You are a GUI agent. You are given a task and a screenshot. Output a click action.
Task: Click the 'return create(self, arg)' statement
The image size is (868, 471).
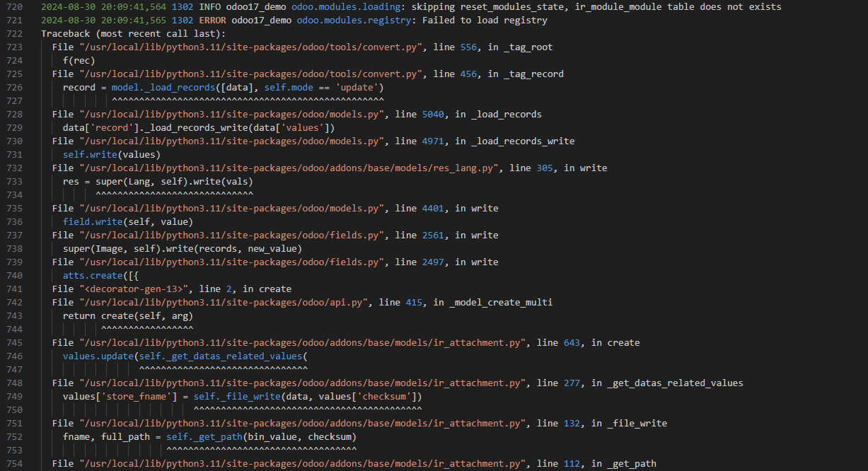[x=127, y=316]
